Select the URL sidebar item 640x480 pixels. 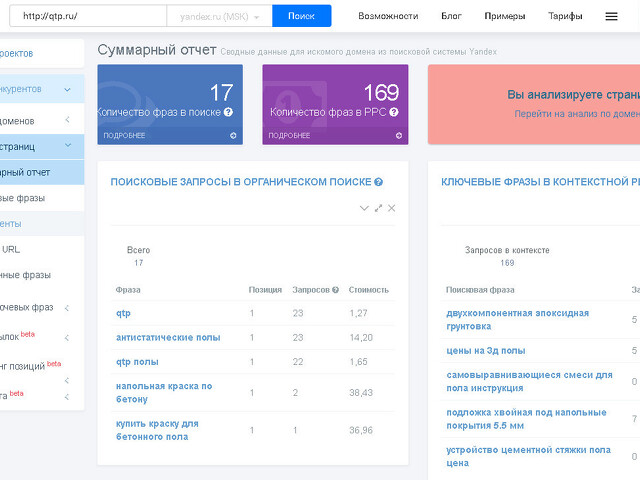[42, 249]
